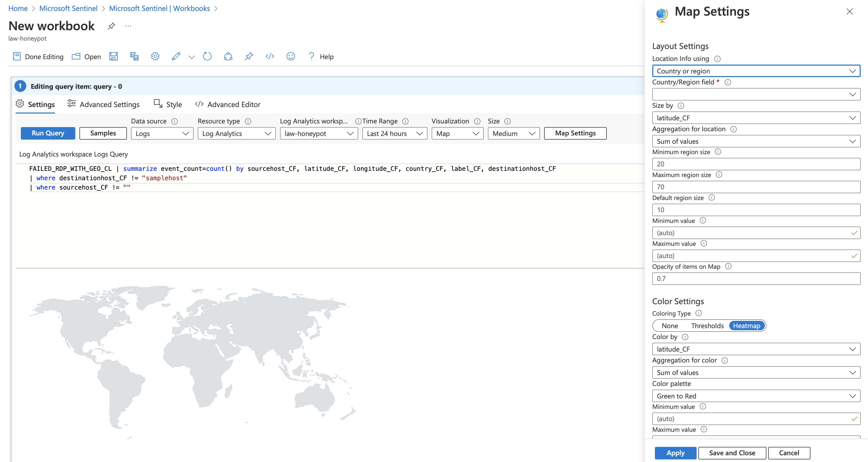Open the Location Info using dropdown
Screen dimensions: 868x462
pos(756,71)
